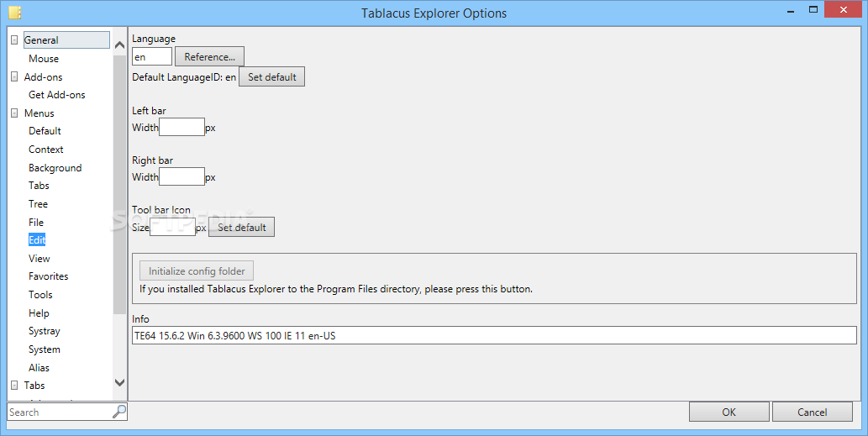The width and height of the screenshot is (868, 436).
Task: Click the Reference... button
Action: click(x=210, y=56)
